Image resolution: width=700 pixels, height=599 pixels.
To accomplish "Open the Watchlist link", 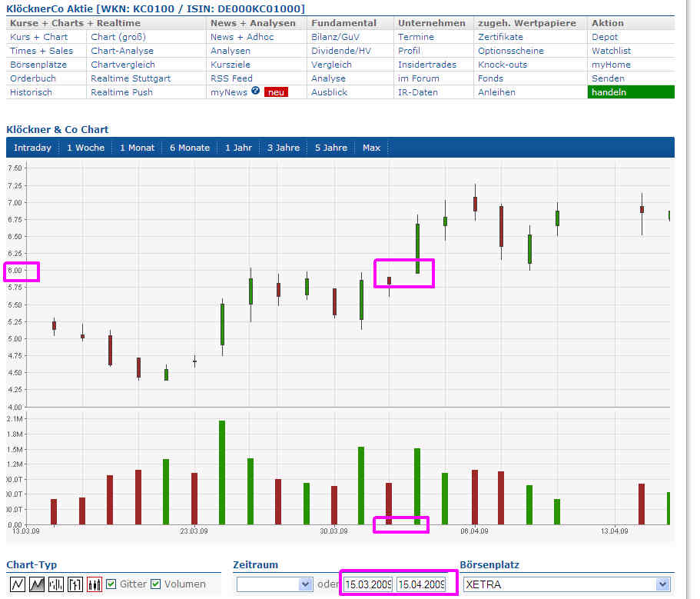I will click(x=611, y=51).
